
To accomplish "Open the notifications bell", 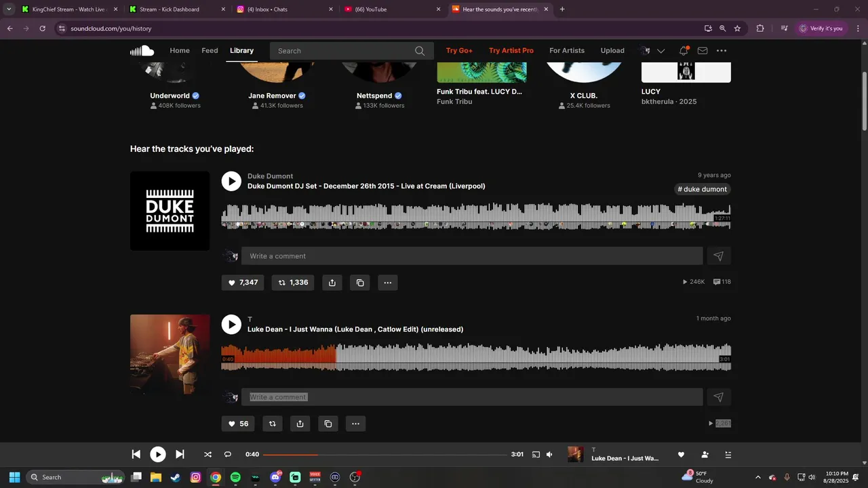I will click(684, 51).
